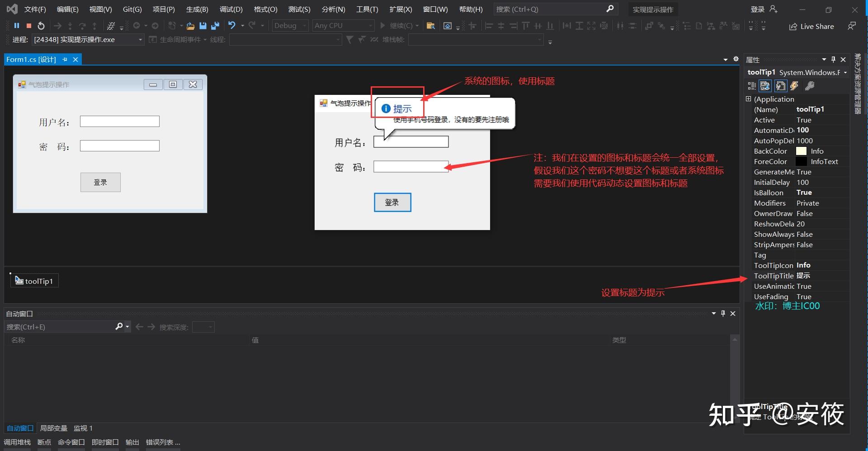The height and width of the screenshot is (451, 868).
Task: Open the Debug configuration dropdown
Action: (x=290, y=26)
